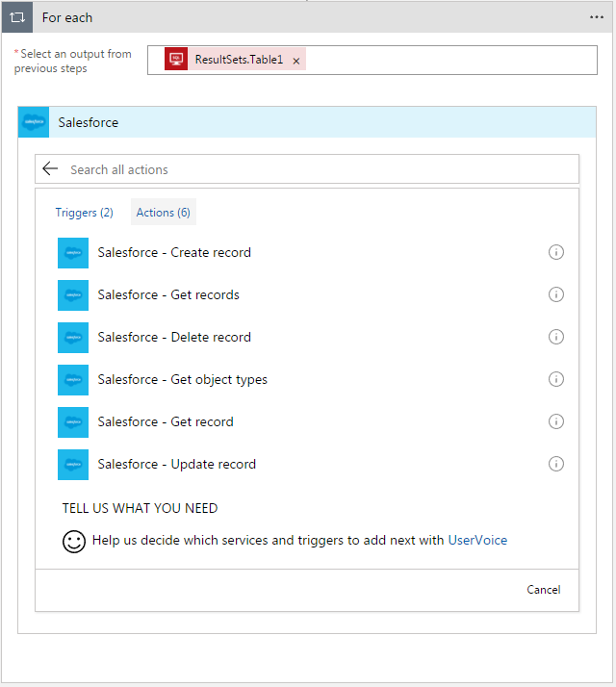Click the Get record Salesforce icon
This screenshot has width=616, height=687.
click(x=73, y=422)
